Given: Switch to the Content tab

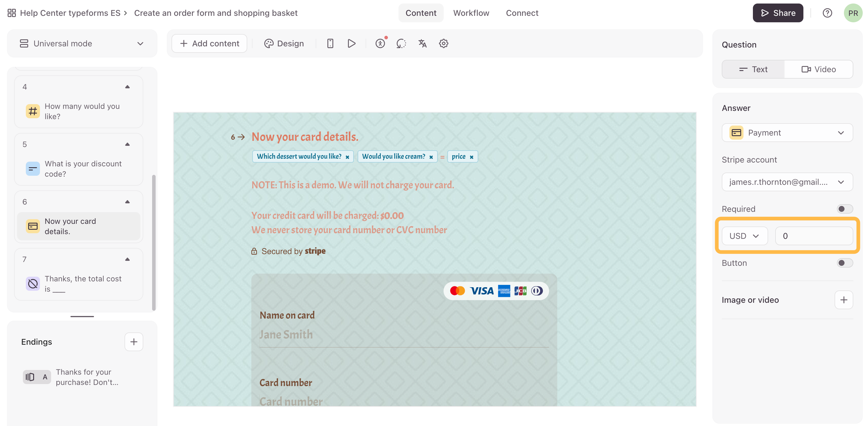Looking at the screenshot, I should coord(421,13).
